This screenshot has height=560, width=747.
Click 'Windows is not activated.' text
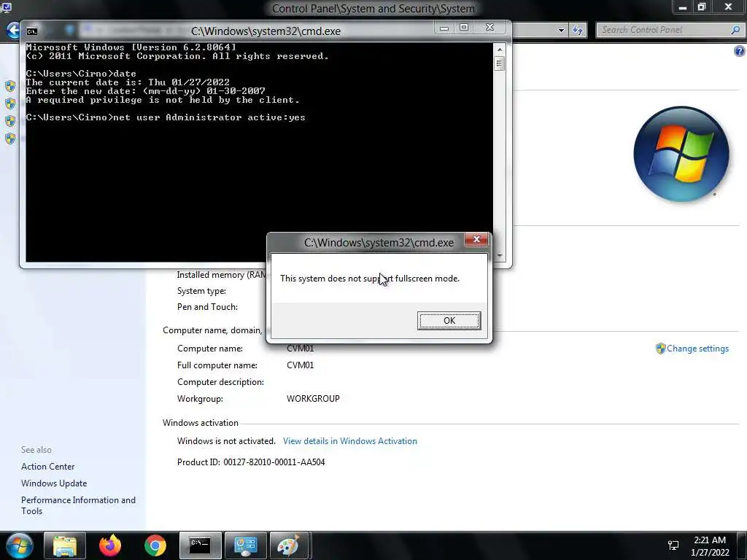tap(226, 441)
